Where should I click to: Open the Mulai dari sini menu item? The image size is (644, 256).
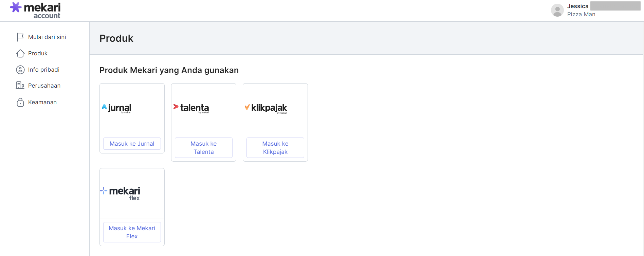(47, 37)
